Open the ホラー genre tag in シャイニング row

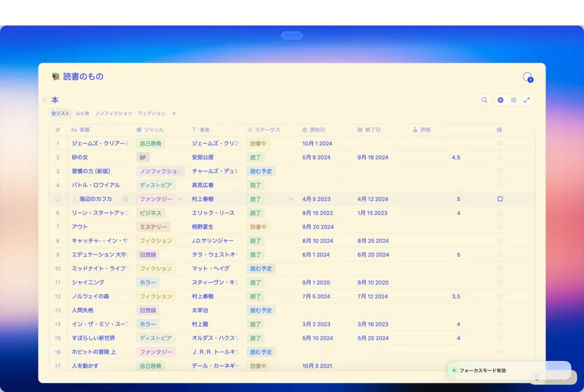click(x=148, y=282)
